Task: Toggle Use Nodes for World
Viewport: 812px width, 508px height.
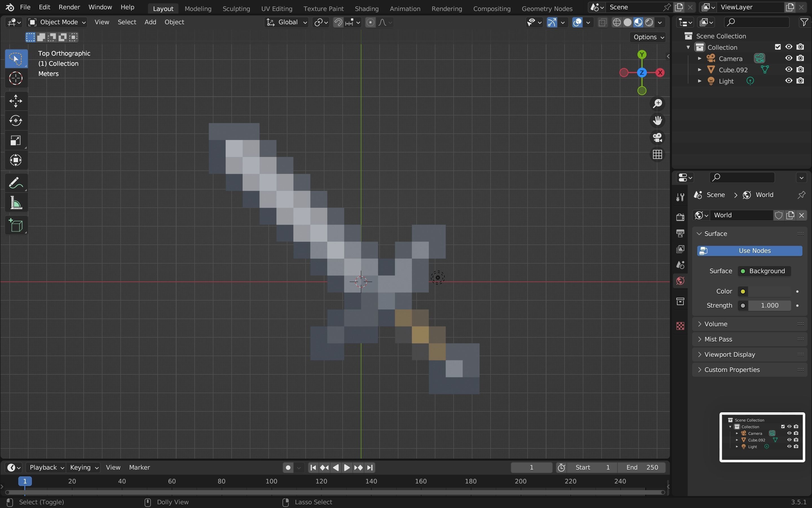Action: tap(750, 251)
